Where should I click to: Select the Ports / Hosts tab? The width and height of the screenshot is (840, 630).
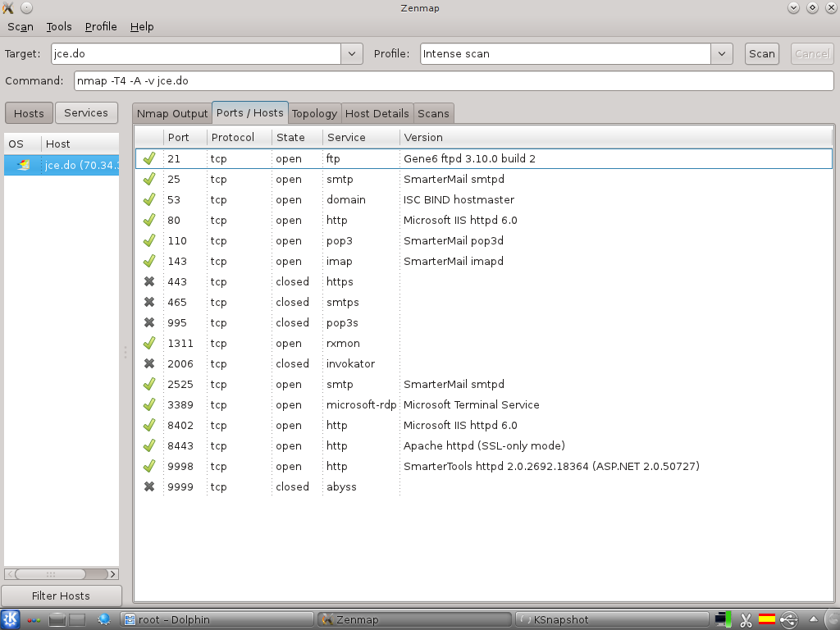[249, 112]
